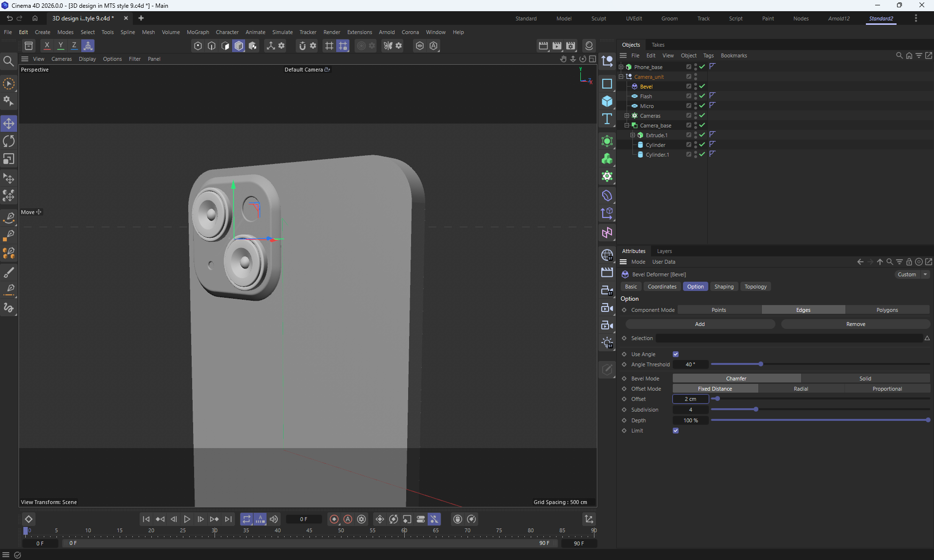Screen dimensions: 934x560
Task: Switch to the Shaping tab
Action: pyautogui.click(x=723, y=287)
